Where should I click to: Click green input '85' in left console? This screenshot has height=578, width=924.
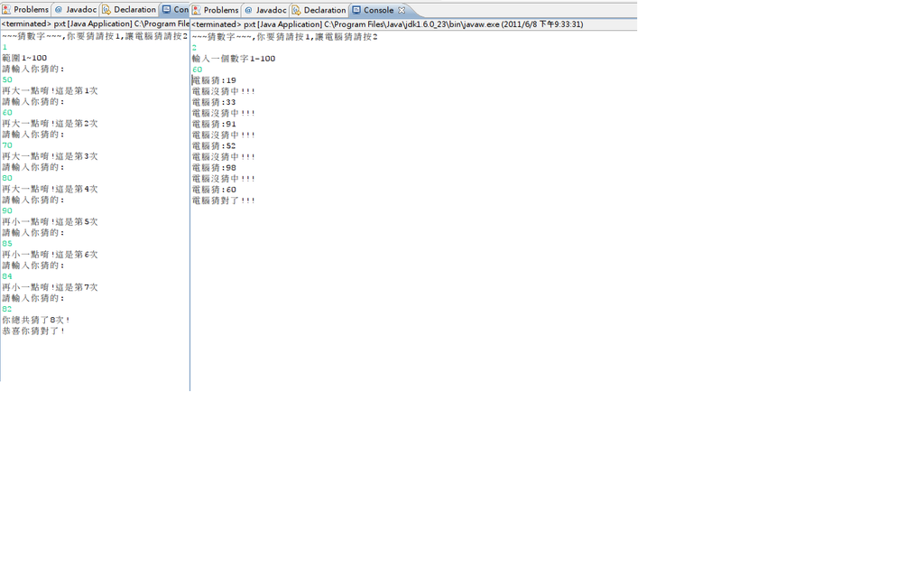(x=7, y=244)
